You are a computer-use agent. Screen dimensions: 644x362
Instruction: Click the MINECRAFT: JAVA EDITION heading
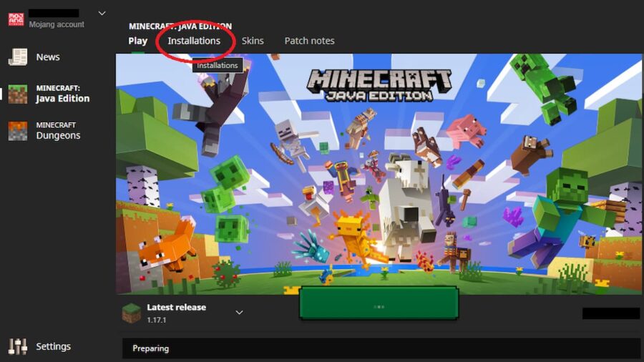coord(180,26)
